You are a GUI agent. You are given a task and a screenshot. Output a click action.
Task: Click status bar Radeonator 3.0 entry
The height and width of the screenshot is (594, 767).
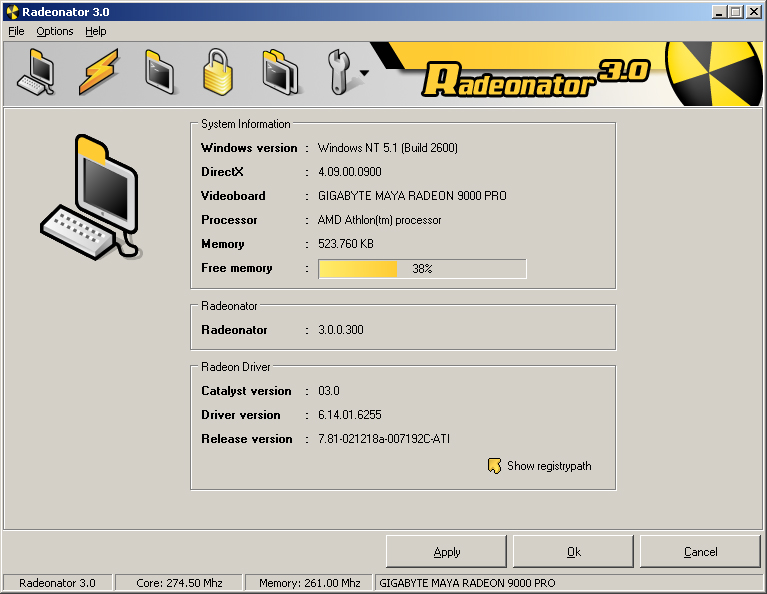pyautogui.click(x=57, y=583)
